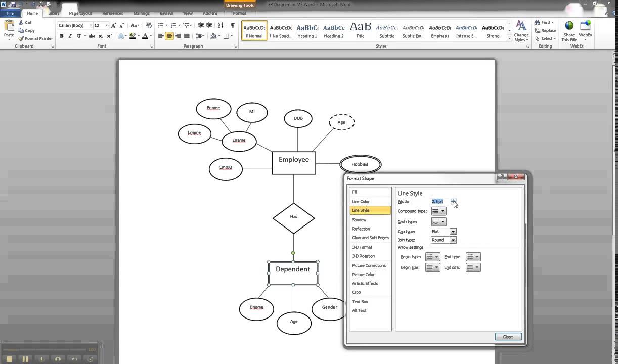Click Align Text Right icon

pos(178,36)
